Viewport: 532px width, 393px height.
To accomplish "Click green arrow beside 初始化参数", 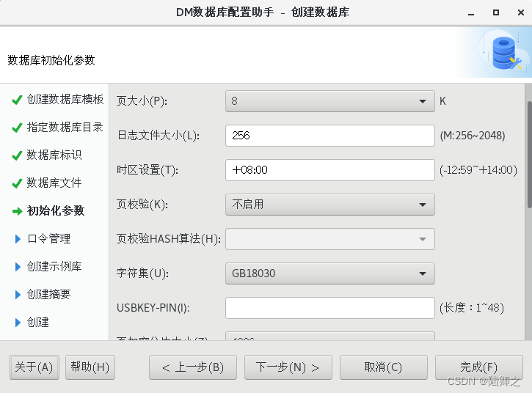I will pos(18,211).
